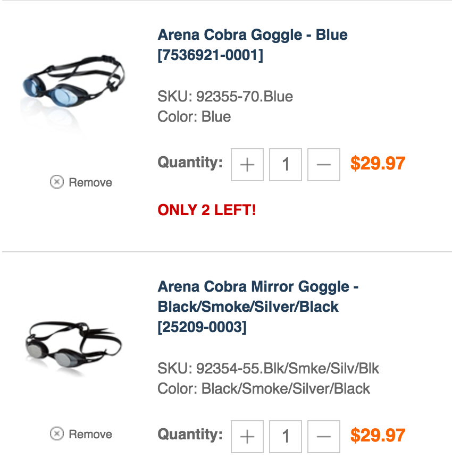Decrease quantity of Cobra Mirror Goggle
452x476 pixels.
click(x=324, y=437)
